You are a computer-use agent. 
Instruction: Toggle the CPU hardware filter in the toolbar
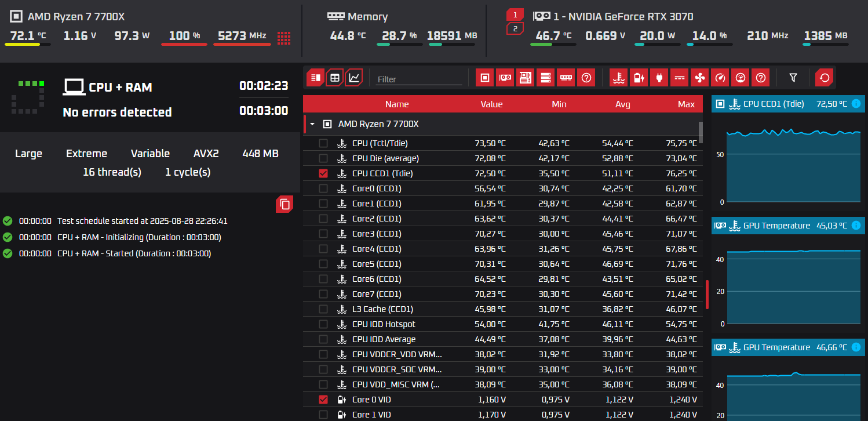484,77
